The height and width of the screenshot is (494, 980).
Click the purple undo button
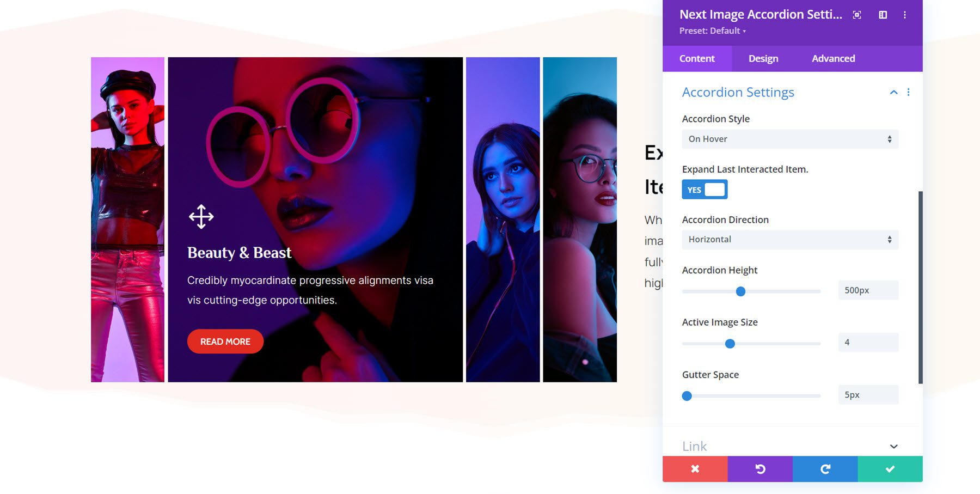[x=760, y=469]
